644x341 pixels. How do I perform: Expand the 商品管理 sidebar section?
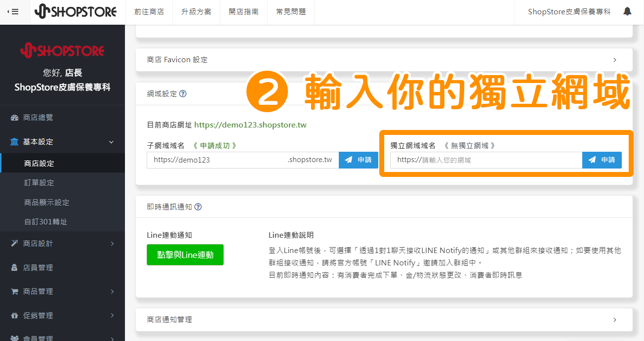tap(62, 292)
